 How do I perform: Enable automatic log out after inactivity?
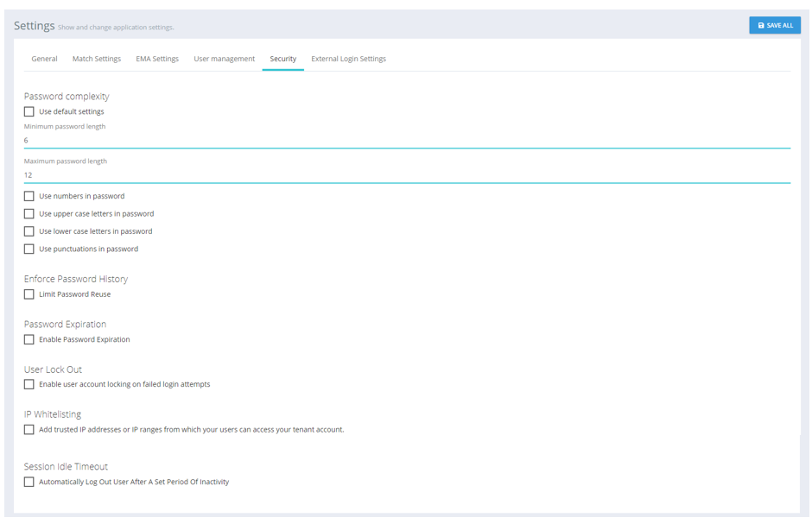[29, 482]
